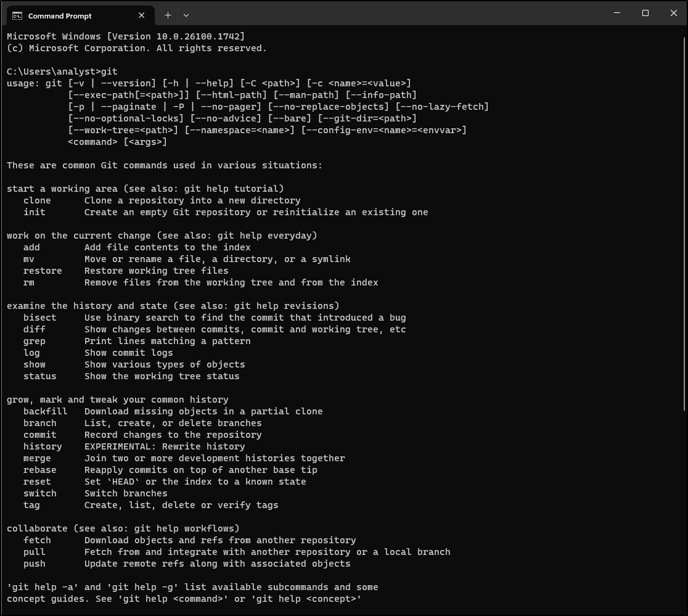This screenshot has width=688, height=616.
Task: Click the '[--no-optional-locks]' usage line
Action: tap(242, 118)
